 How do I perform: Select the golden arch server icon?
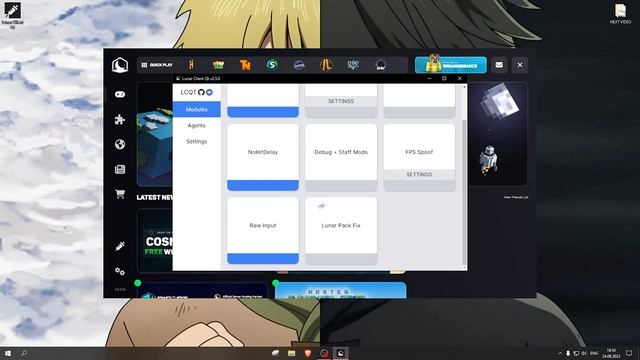(x=326, y=65)
